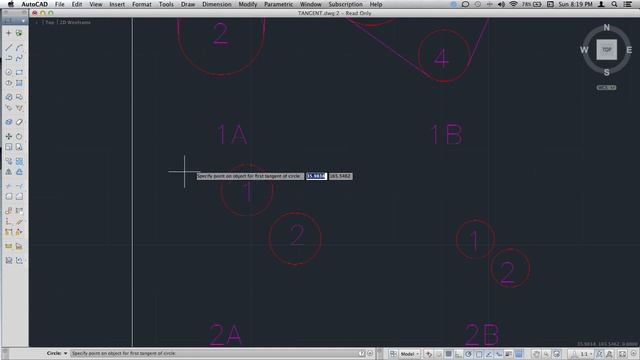Click the Pan hand icon in status bar
Viewport: 640px width, 360px height.
[537, 354]
